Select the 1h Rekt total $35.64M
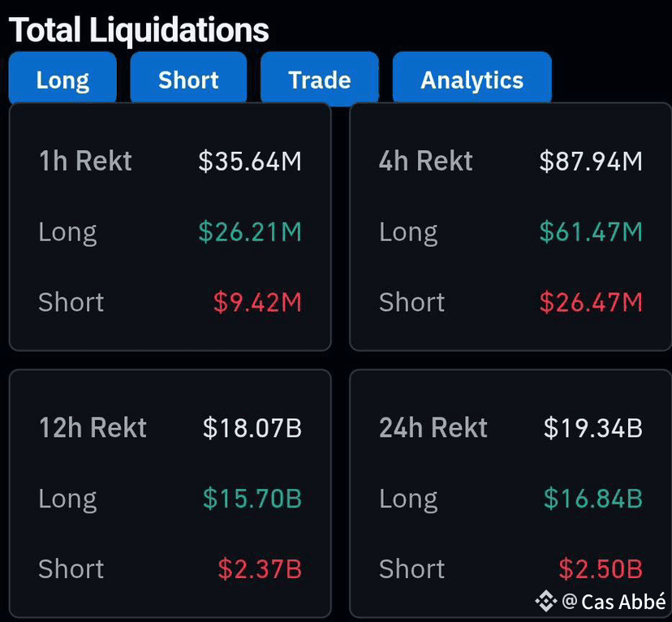The image size is (672, 622). 250,161
